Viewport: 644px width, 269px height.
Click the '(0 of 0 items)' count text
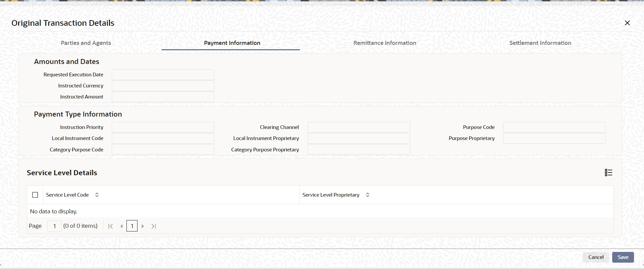pos(80,226)
